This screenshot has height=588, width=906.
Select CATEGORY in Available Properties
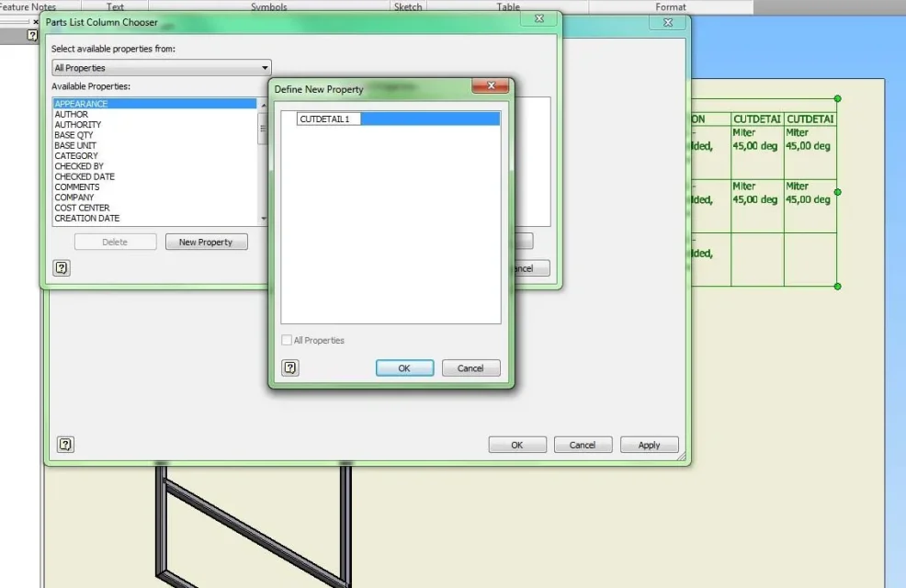tap(155, 156)
